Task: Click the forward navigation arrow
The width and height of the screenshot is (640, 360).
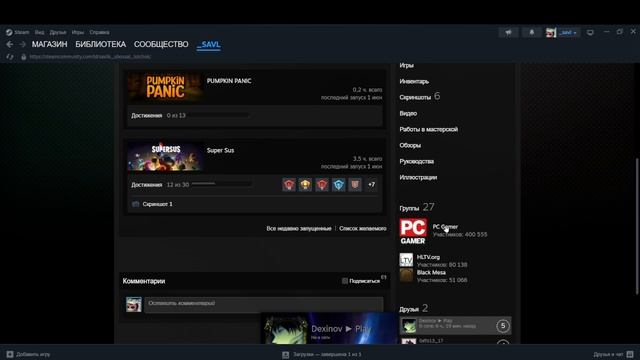Action: 22,44
